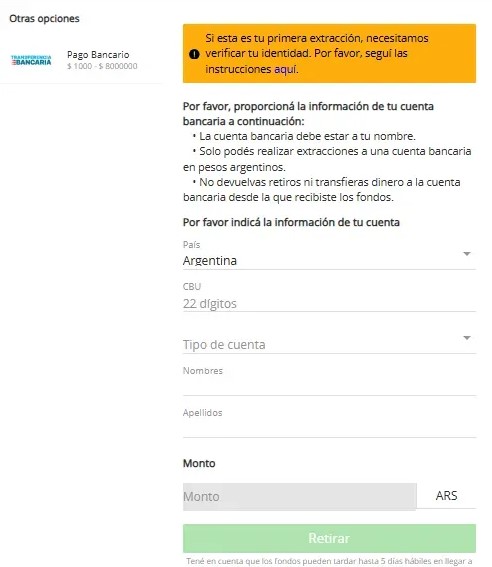Image resolution: width=492 pixels, height=567 pixels.
Task: Click the exclamation warning icon in banner
Action: coord(194,54)
